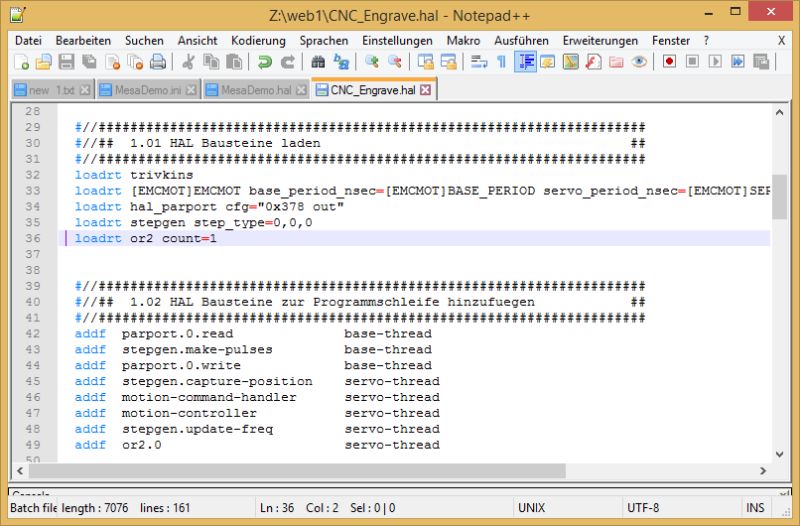Click the horizontal scrollbar right arrow
800x526 pixels.
tap(763, 470)
